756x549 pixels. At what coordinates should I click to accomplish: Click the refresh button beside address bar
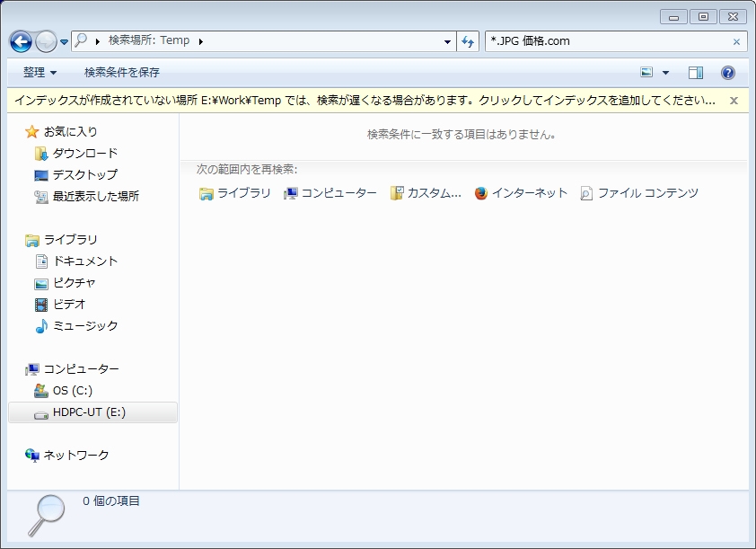pos(468,41)
